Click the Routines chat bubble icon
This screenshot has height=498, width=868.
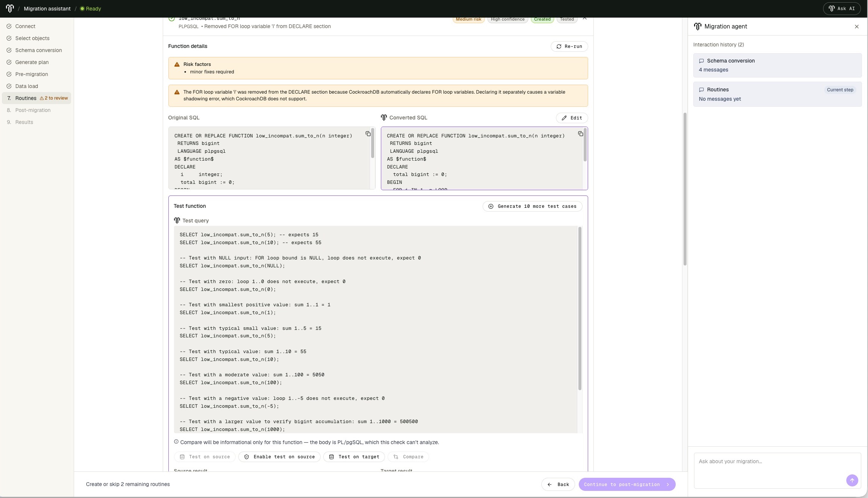[702, 90]
